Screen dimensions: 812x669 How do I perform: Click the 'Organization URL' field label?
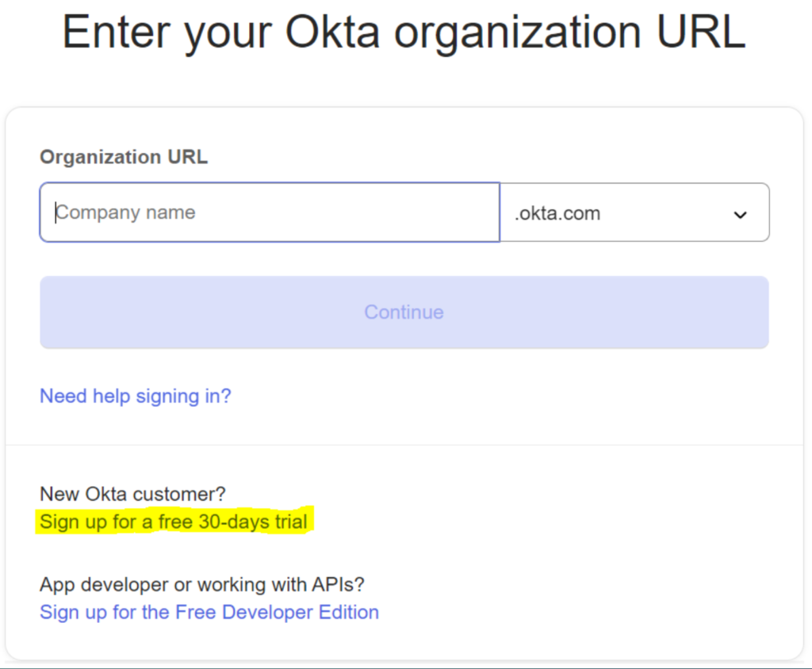(124, 157)
